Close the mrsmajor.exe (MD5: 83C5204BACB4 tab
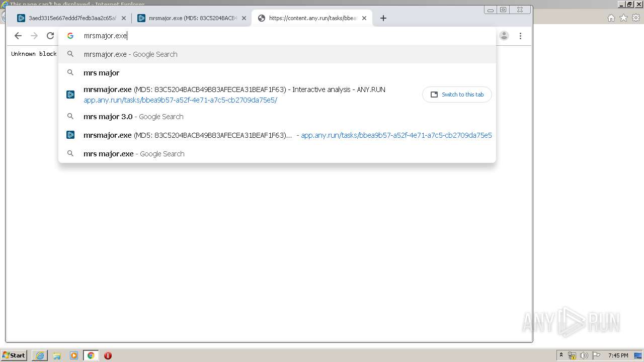Screen dimensions: 644x362 pyautogui.click(x=244, y=18)
